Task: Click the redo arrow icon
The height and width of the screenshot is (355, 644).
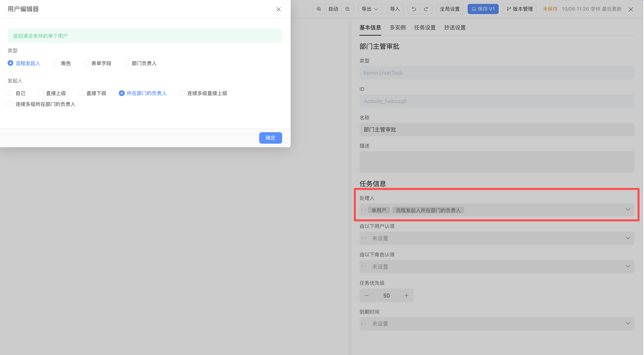Action: [426, 9]
